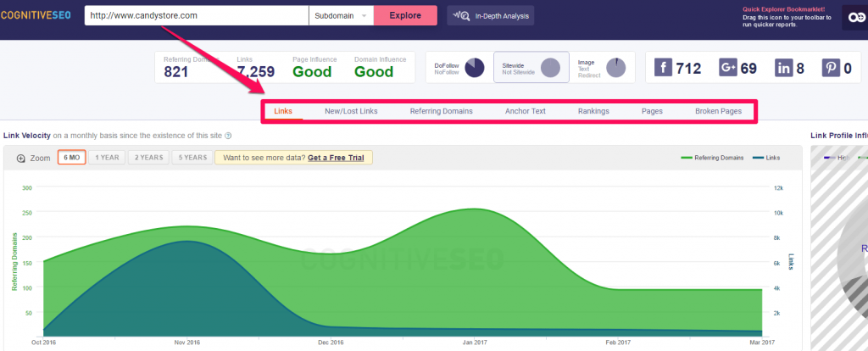
Task: Open In-Depth Analysis
Action: (x=491, y=15)
